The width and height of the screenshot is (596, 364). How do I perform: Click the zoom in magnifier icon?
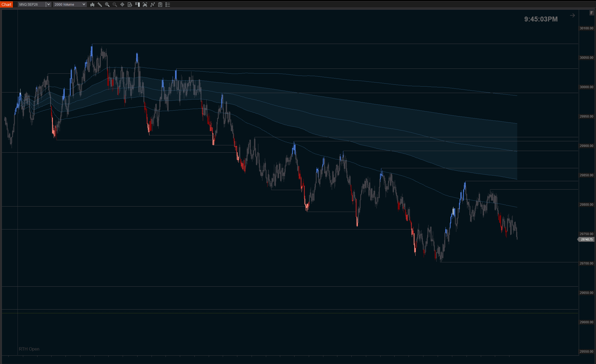tap(107, 5)
